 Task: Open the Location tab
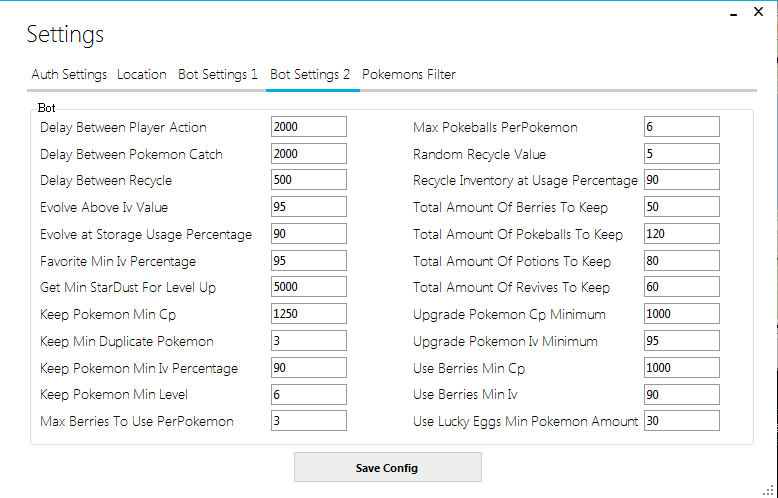click(142, 75)
